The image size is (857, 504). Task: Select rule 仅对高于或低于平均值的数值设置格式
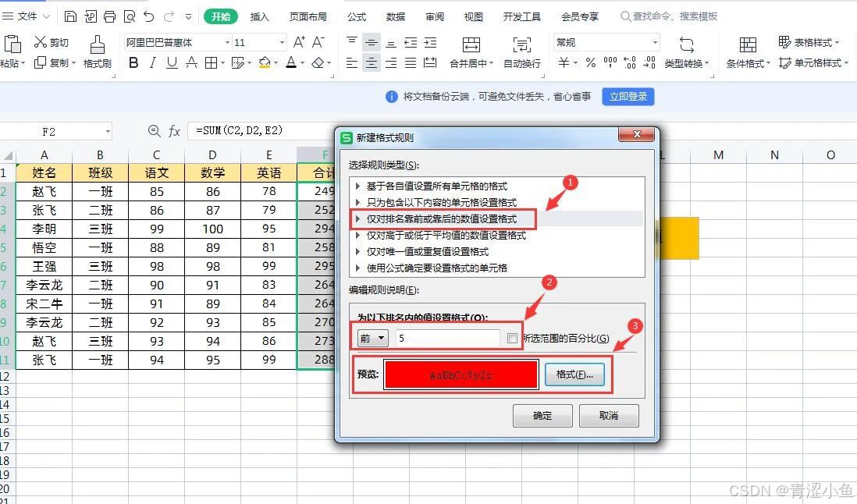[x=446, y=236]
